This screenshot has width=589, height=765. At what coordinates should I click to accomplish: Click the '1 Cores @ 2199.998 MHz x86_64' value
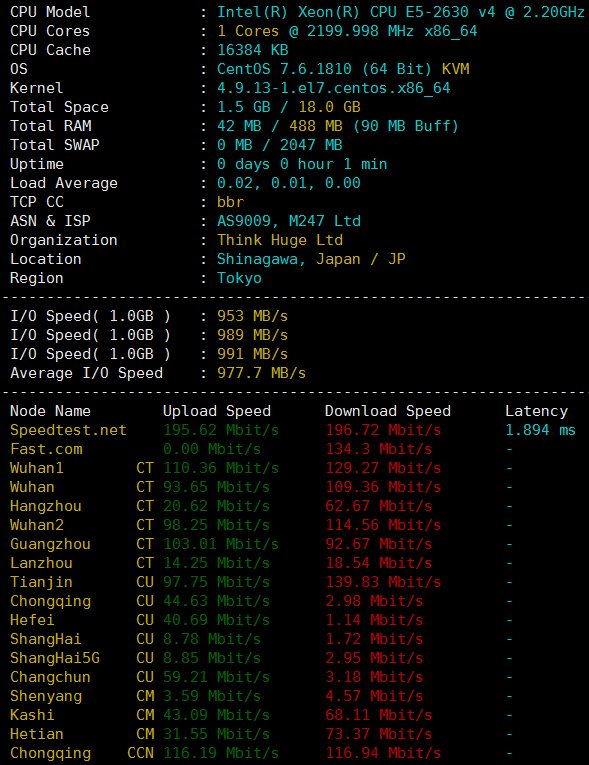tap(347, 31)
